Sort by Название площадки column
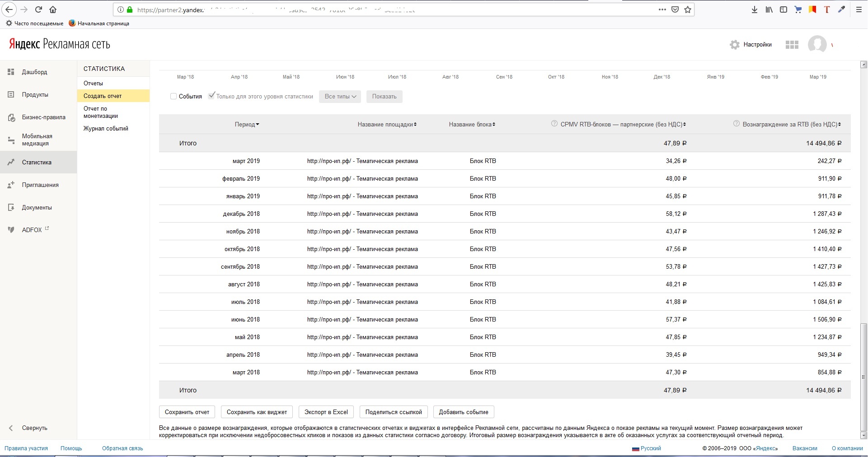 pos(387,125)
